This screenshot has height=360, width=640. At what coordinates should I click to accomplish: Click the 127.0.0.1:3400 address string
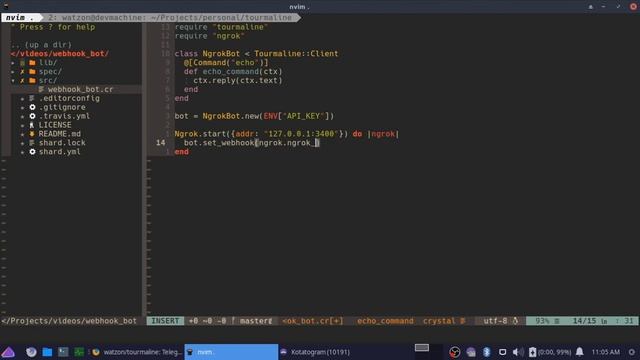(301, 134)
